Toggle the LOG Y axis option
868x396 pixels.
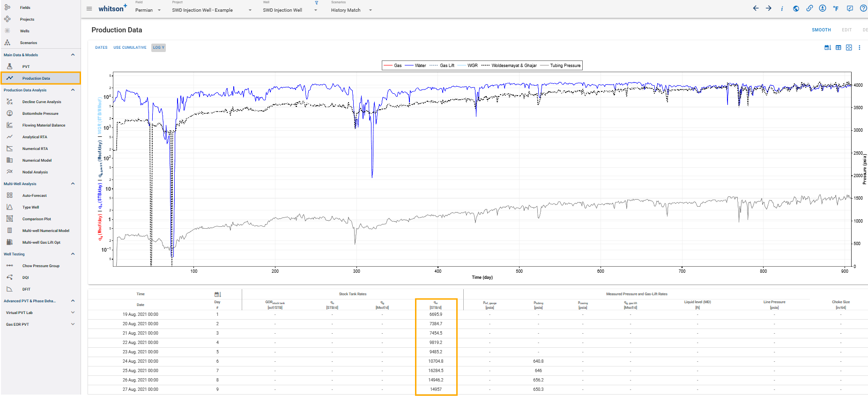tap(158, 47)
